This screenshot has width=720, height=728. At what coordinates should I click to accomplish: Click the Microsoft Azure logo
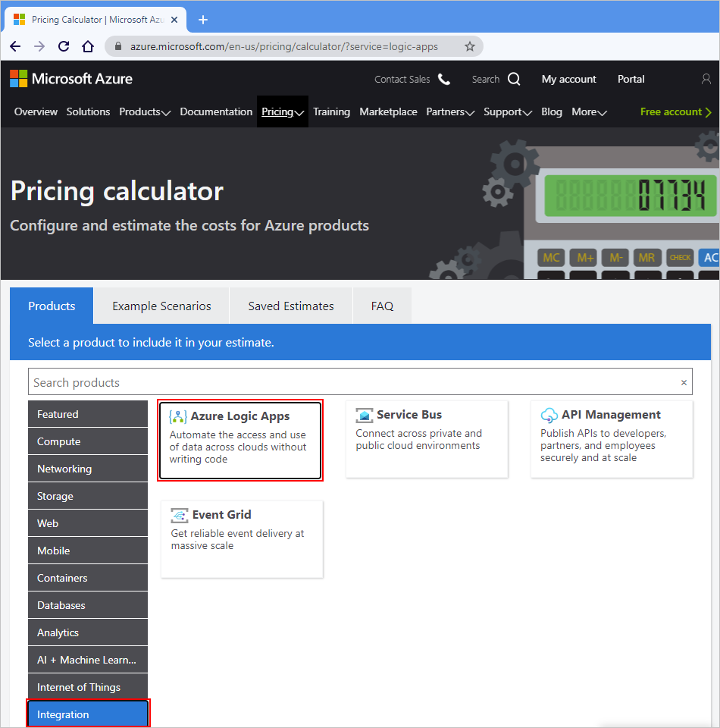(71, 79)
